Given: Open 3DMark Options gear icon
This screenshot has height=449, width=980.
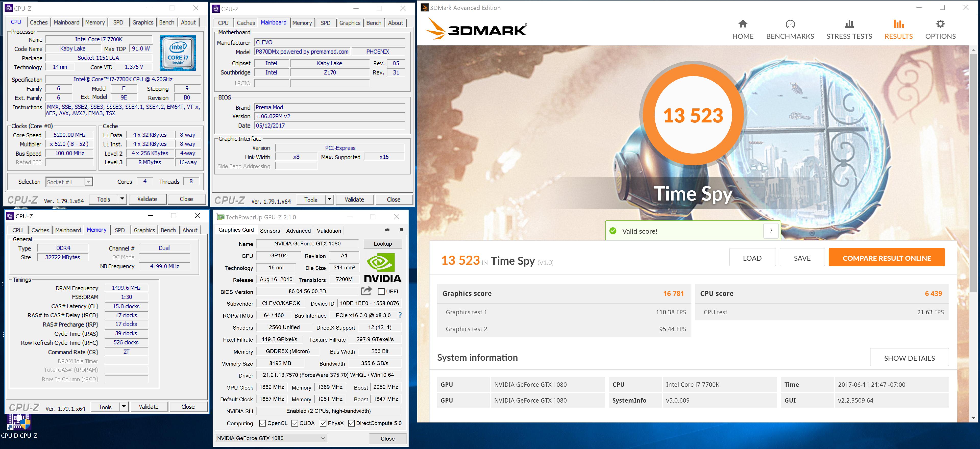Looking at the screenshot, I should (x=940, y=24).
